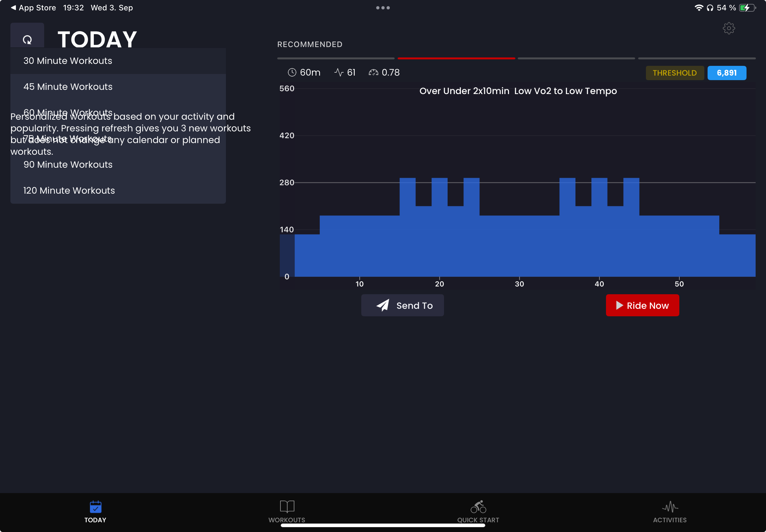Pick 90 Minute Workouts option
This screenshot has width=766, height=532.
pos(118,164)
